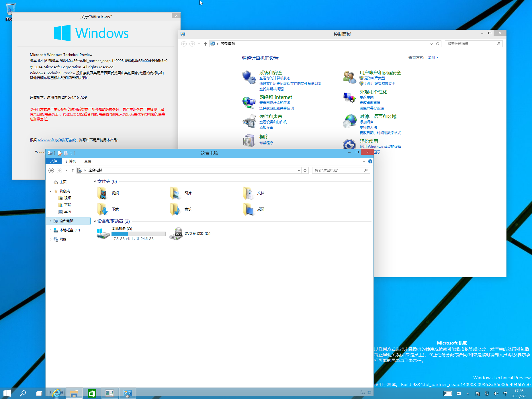
Task: Select 下载 under 收藏夹 in the tree
Action: click(x=65, y=205)
